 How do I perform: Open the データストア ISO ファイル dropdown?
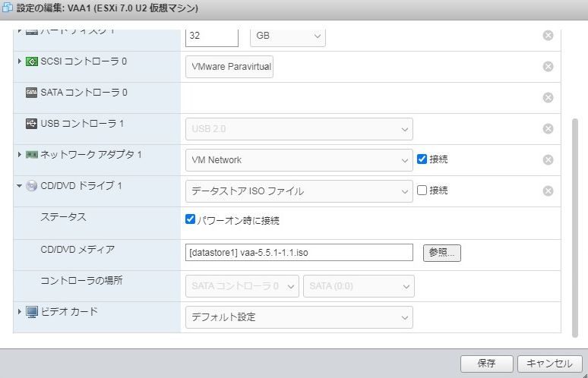299,191
